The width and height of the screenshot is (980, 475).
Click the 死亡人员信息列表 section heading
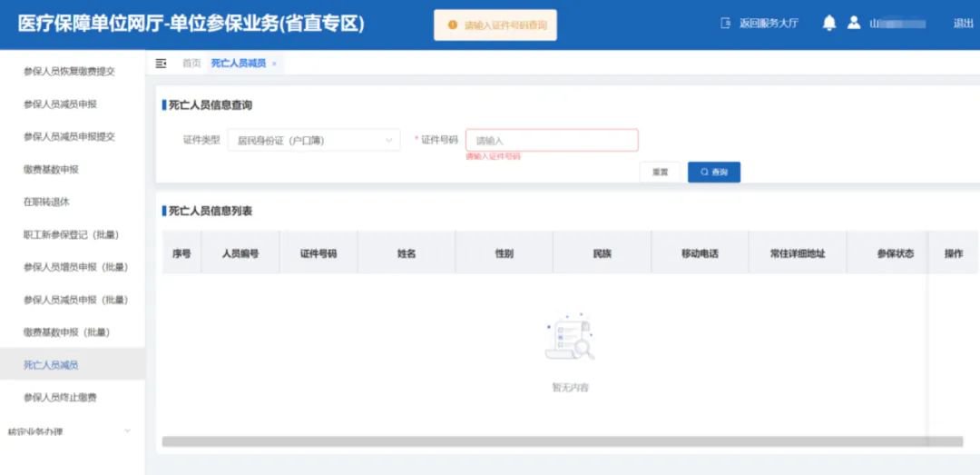tap(211, 211)
